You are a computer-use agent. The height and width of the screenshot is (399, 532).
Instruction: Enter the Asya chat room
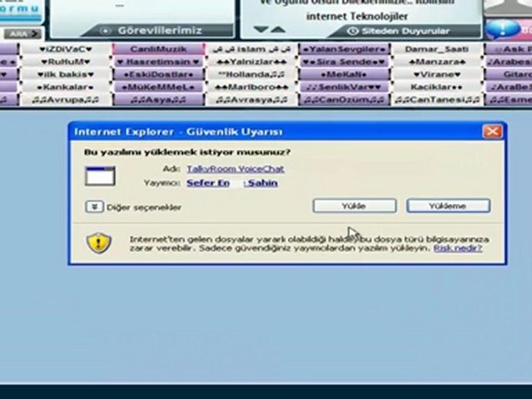(158, 100)
